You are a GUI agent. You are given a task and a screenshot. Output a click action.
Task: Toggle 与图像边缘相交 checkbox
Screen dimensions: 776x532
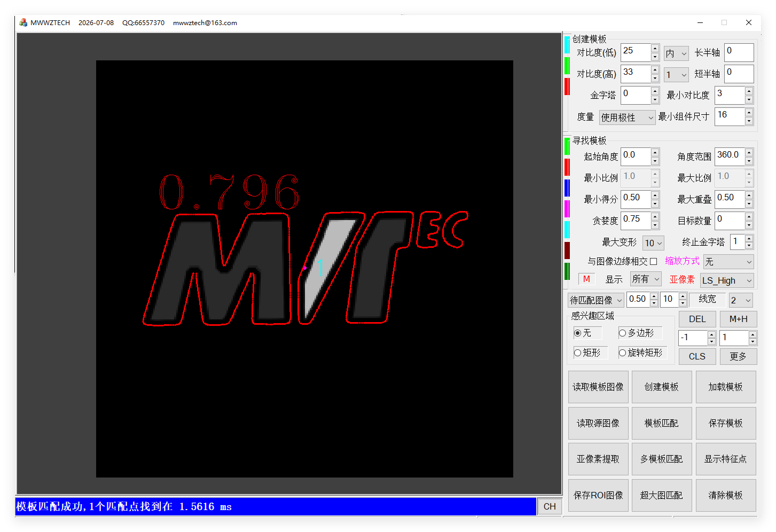click(653, 261)
